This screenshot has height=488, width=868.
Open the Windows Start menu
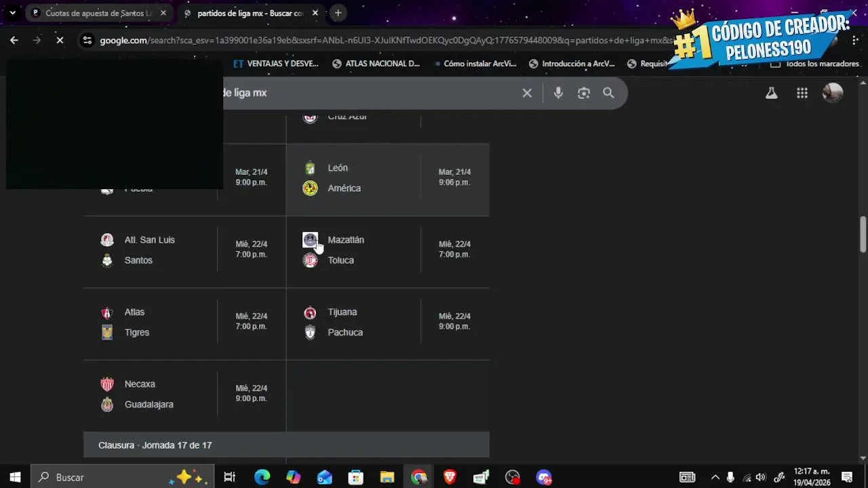[x=15, y=477]
